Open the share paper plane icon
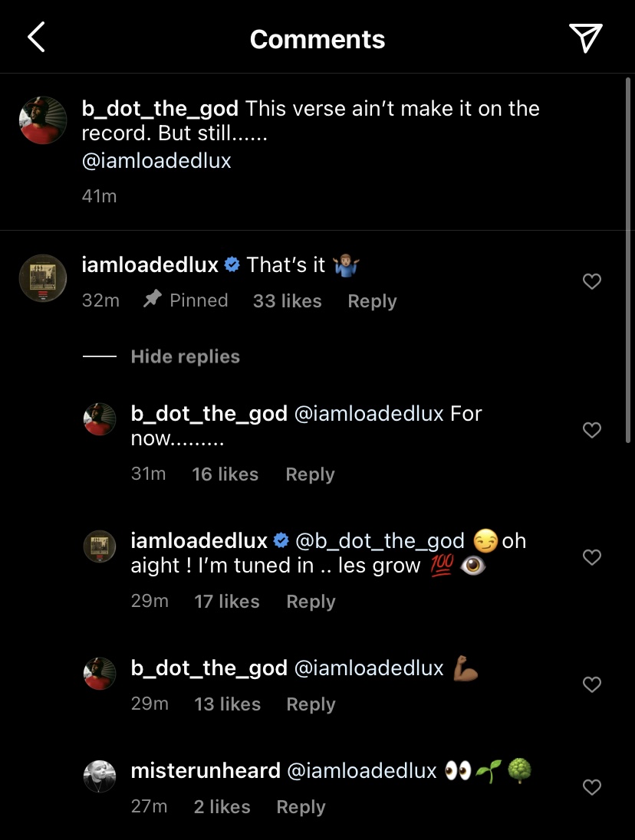 coord(585,38)
